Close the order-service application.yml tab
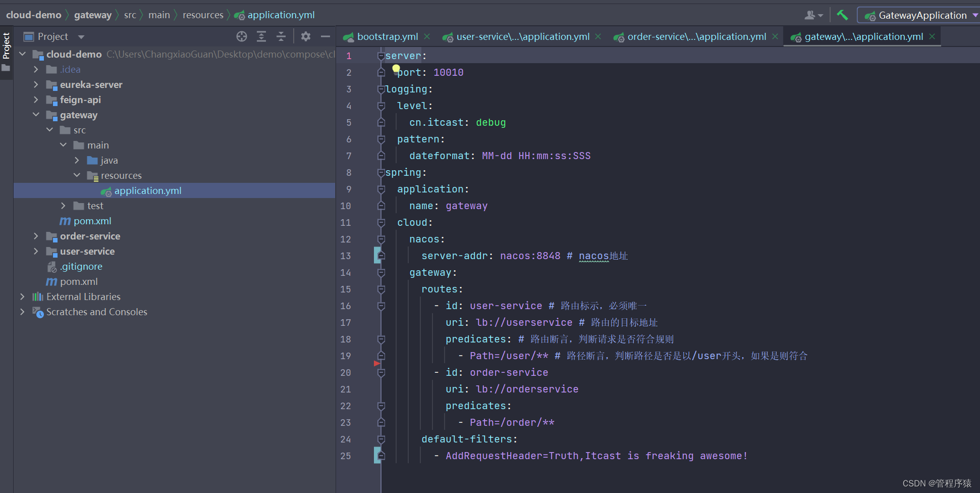The image size is (980, 493). 775,36
